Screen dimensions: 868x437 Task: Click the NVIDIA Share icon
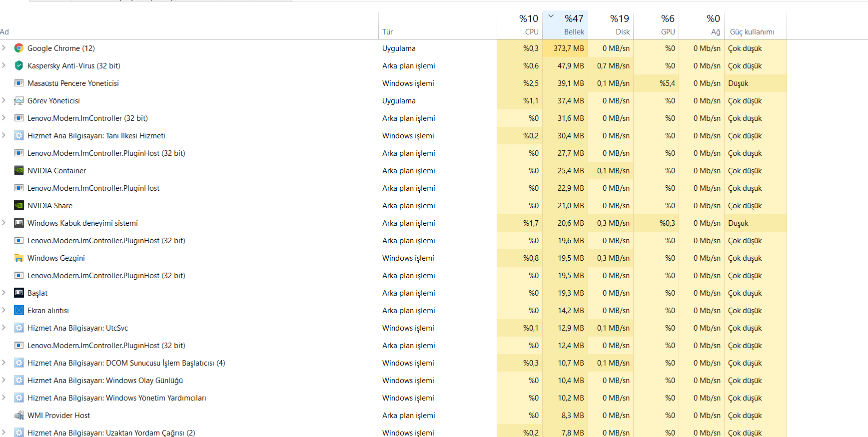point(19,206)
